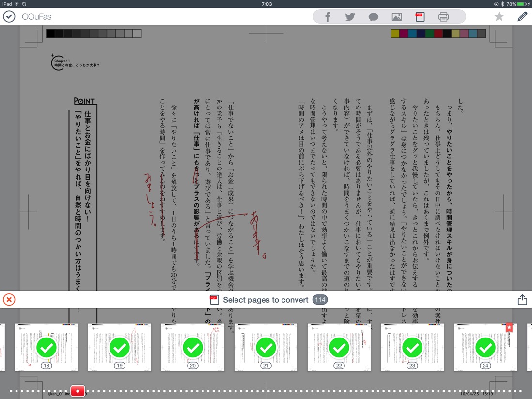Deselect page 21 checkmark
This screenshot has height=399, width=532.
pyautogui.click(x=266, y=348)
